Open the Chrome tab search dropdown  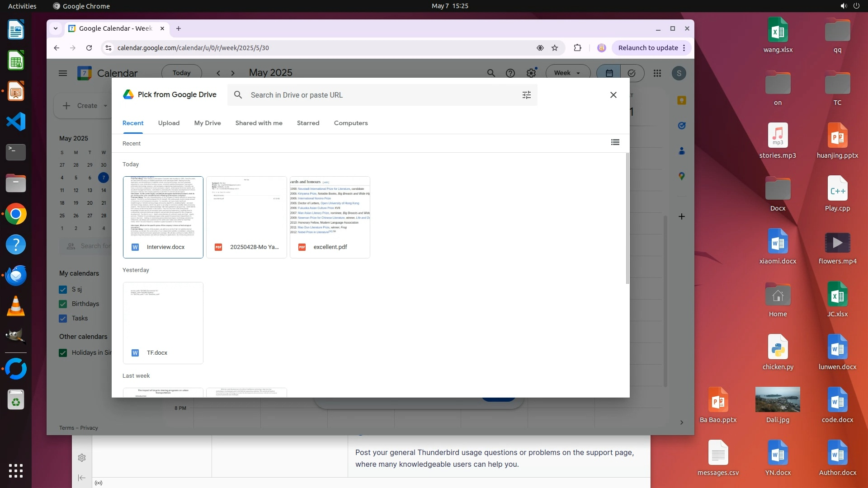[55, 28]
